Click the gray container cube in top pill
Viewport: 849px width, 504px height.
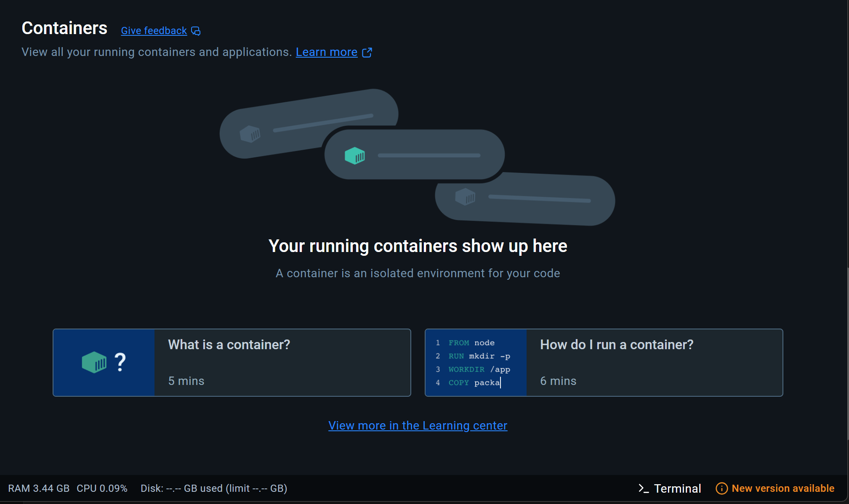pos(250,134)
